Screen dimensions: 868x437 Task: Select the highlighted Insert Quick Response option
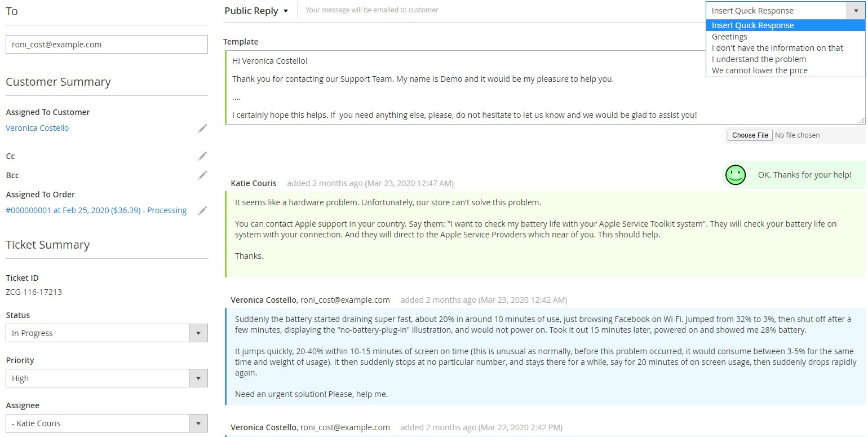tap(785, 25)
